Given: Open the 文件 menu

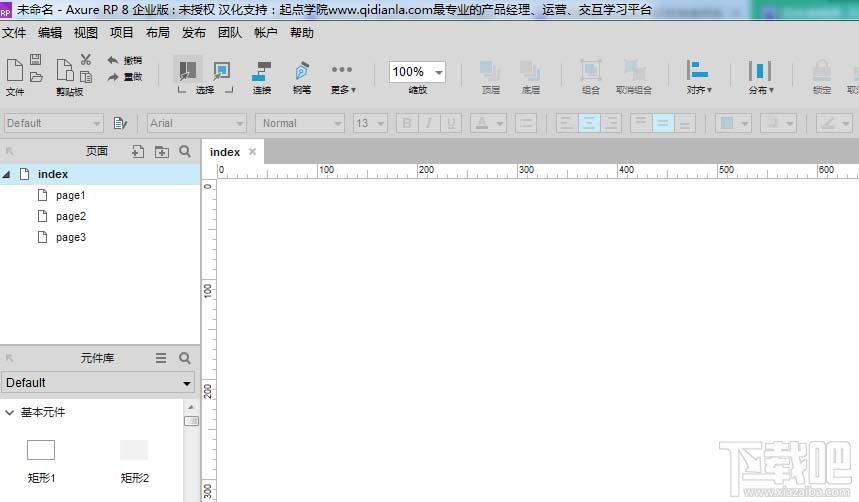Looking at the screenshot, I should 14,33.
